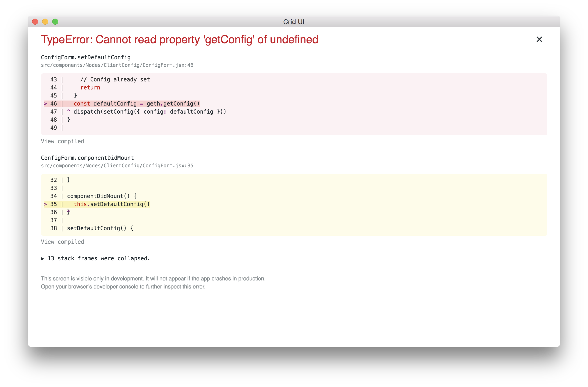Click the Grid UI window title bar
Screen dimensions: 588x387
coord(293,22)
